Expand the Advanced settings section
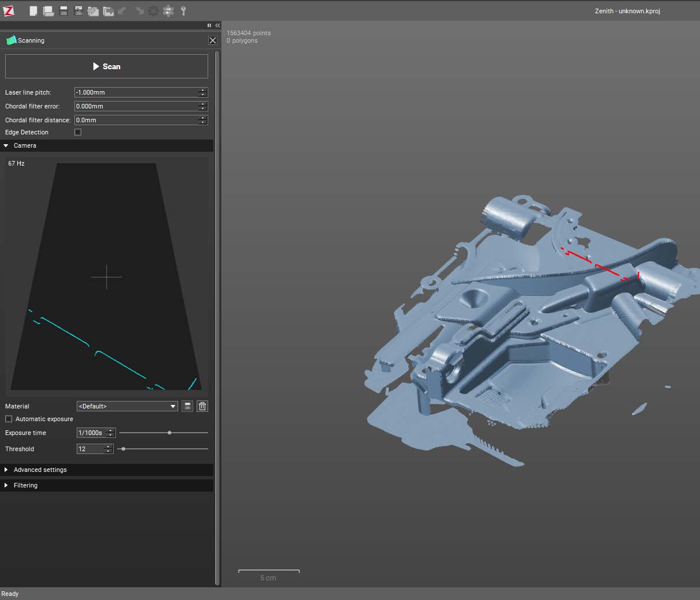Screen dimensions: 700x600 [x=40, y=470]
